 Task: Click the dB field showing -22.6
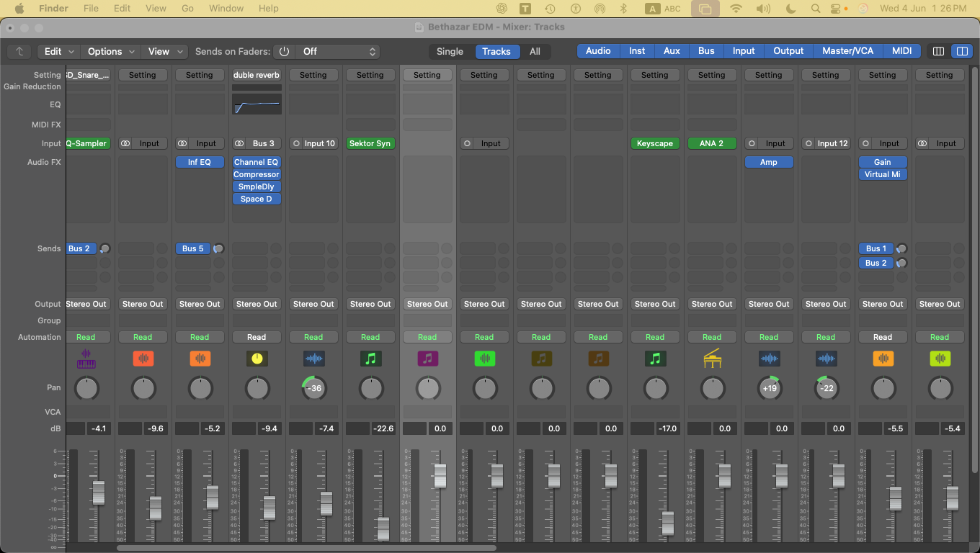coord(383,428)
